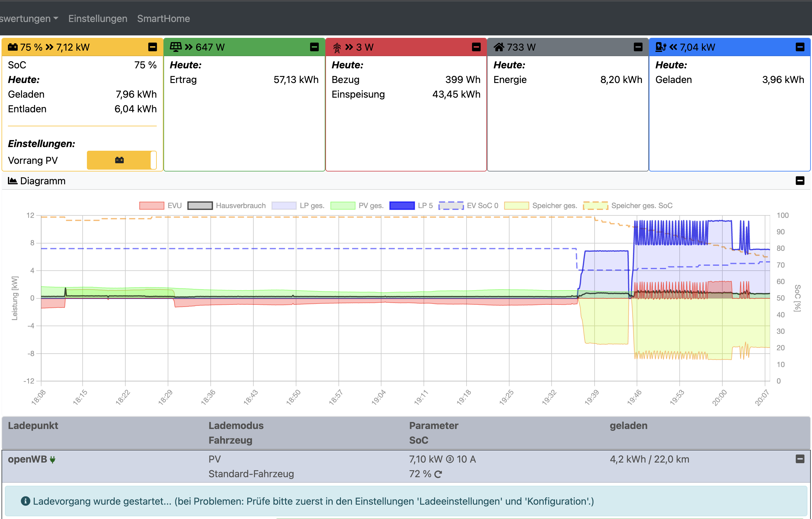The image size is (812, 519).
Task: Click the house icon in grey header
Action: coord(499,47)
